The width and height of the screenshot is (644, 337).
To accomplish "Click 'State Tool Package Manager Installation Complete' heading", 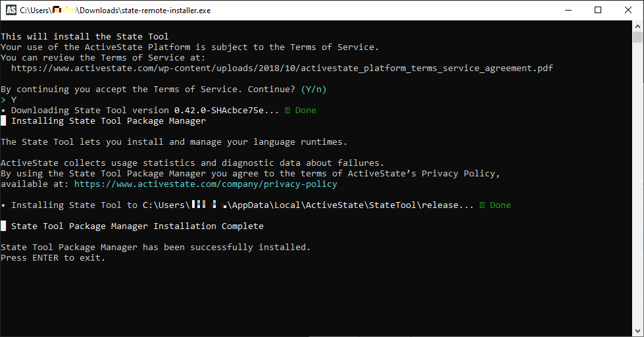I will click(x=137, y=226).
